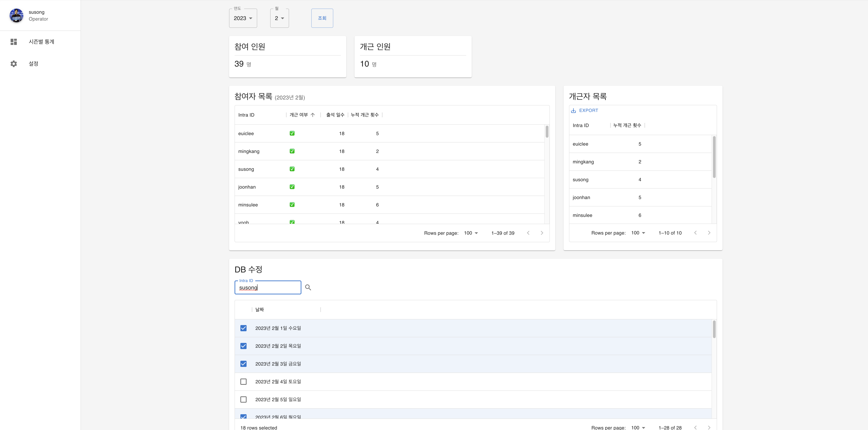Open the 연도 year dropdown showing 2023

[243, 18]
